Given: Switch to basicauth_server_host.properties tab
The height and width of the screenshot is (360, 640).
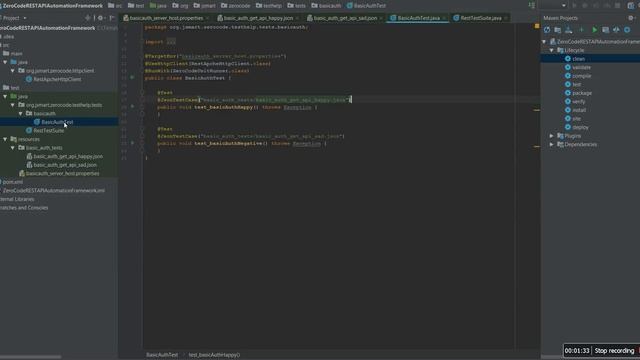Looking at the screenshot, I should 166,18.
